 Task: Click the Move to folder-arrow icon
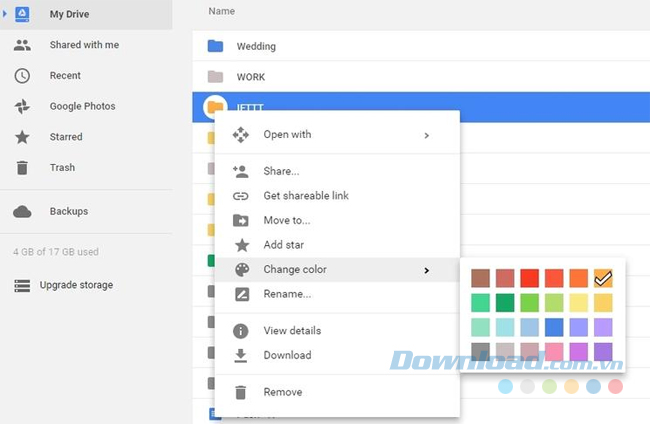241,220
